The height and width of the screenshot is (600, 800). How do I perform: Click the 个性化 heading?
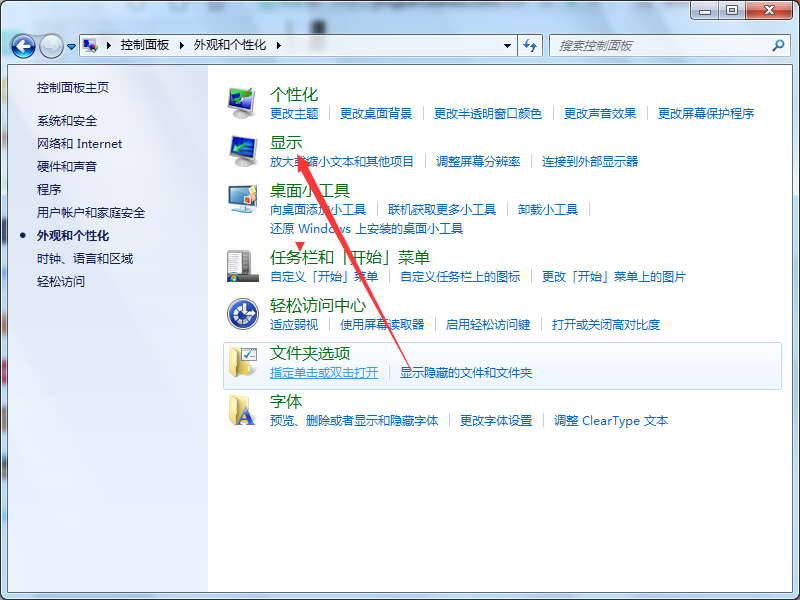[x=294, y=94]
